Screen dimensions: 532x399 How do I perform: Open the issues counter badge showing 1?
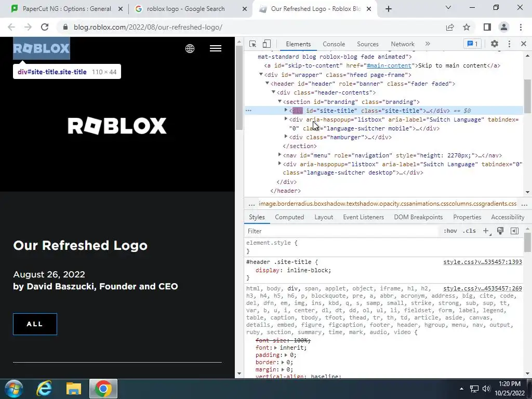click(x=472, y=44)
